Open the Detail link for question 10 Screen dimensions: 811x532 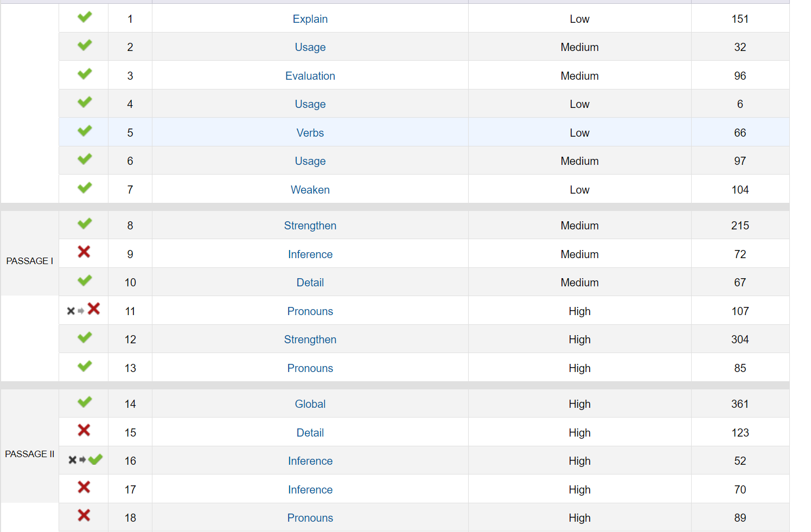310,283
